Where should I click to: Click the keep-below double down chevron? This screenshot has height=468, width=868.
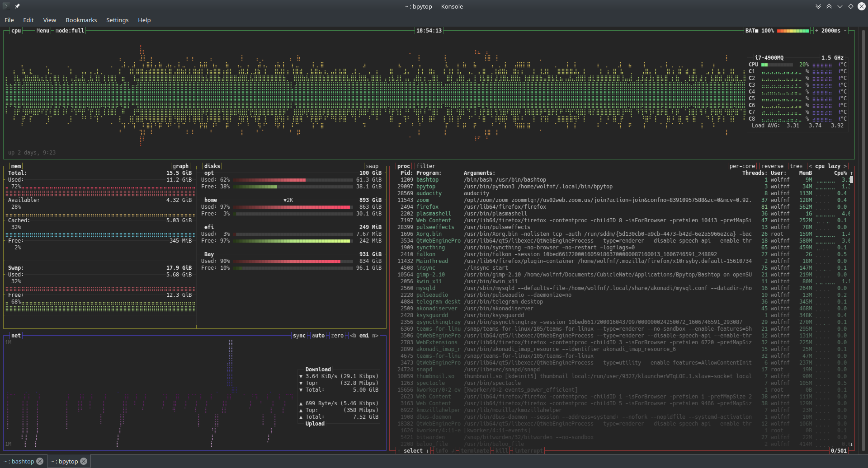(818, 6)
